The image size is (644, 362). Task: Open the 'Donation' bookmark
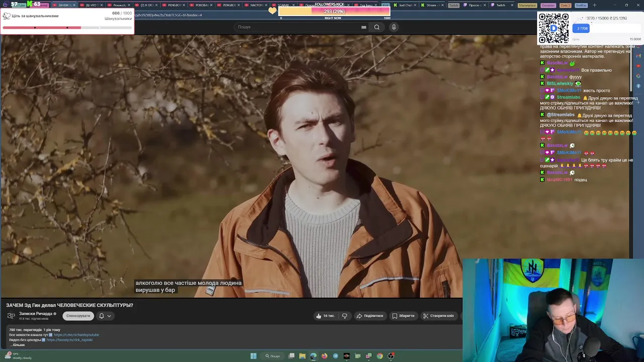coord(548,5)
